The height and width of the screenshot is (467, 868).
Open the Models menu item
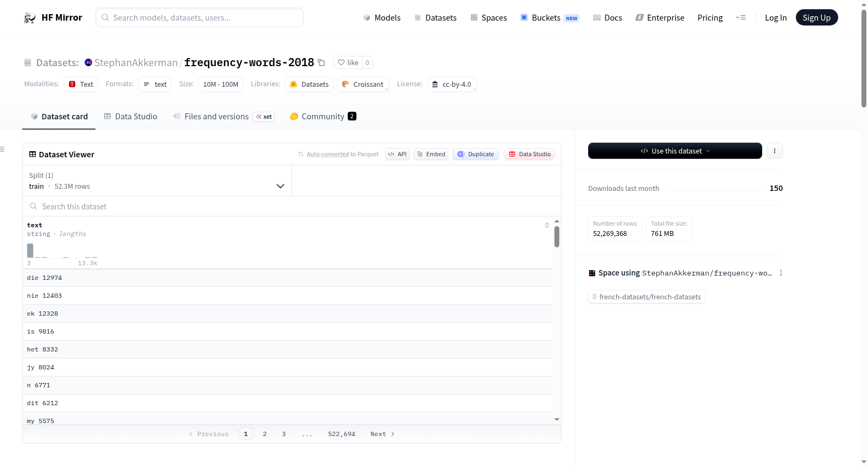tap(382, 17)
